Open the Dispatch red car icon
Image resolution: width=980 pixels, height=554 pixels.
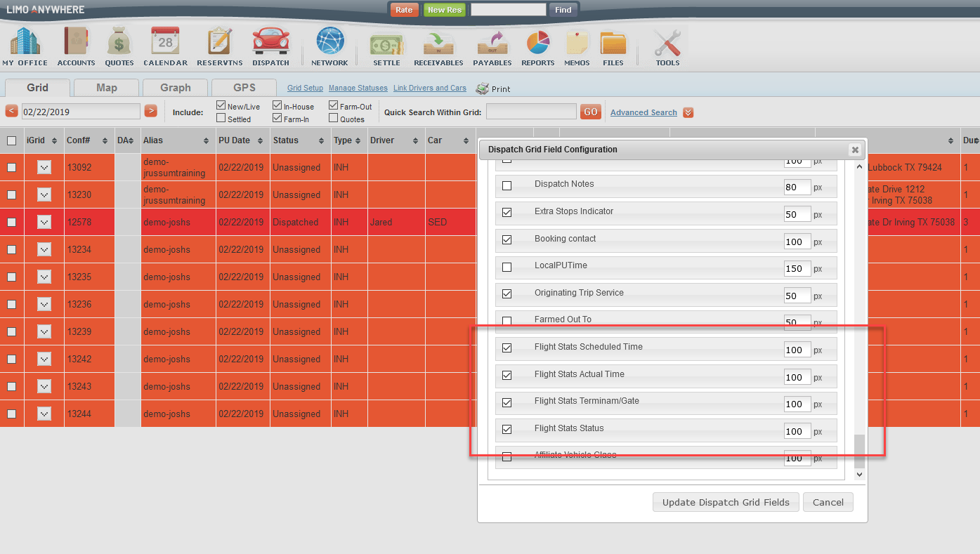coord(270,45)
